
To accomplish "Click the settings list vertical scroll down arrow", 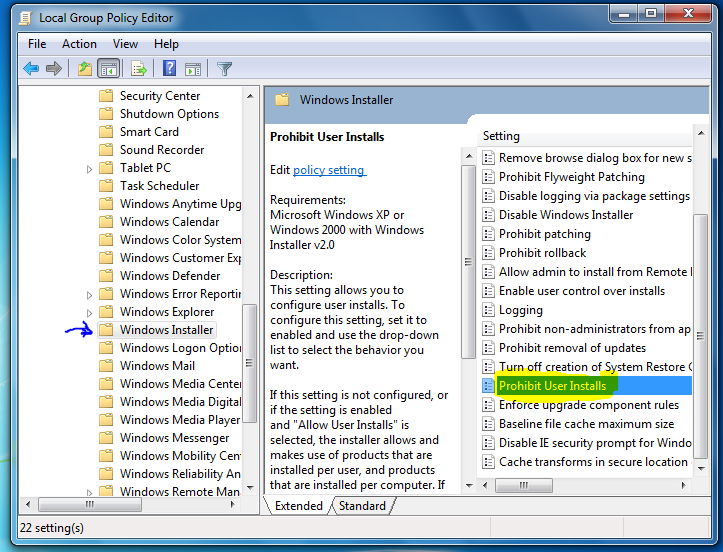I will pos(701,468).
